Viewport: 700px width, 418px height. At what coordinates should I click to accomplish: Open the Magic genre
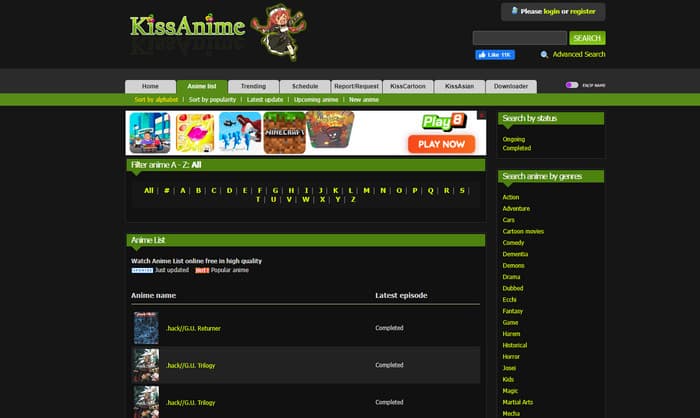pos(510,391)
